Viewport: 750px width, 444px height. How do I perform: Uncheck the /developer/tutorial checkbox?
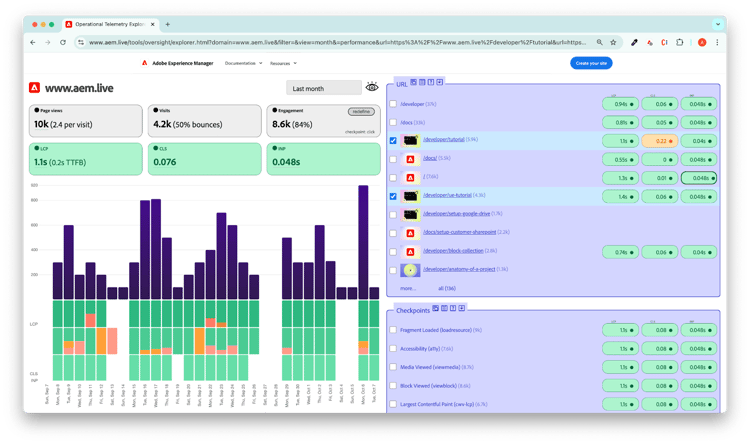393,141
